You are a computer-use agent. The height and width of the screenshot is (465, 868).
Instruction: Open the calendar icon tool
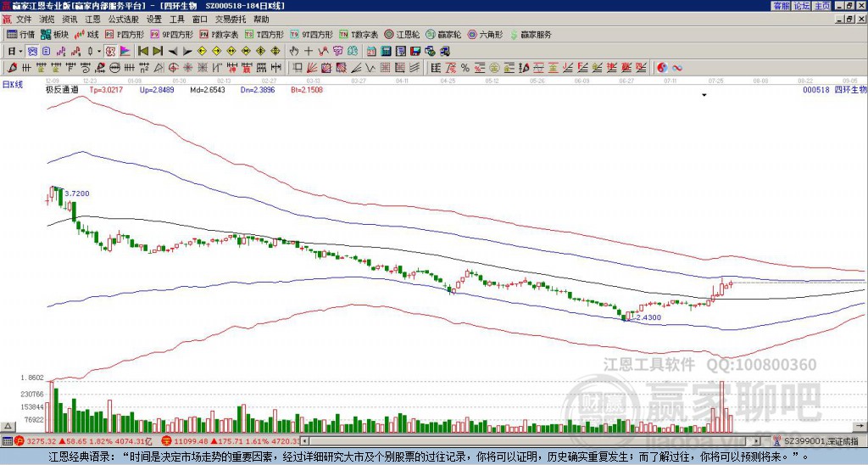pos(371,52)
